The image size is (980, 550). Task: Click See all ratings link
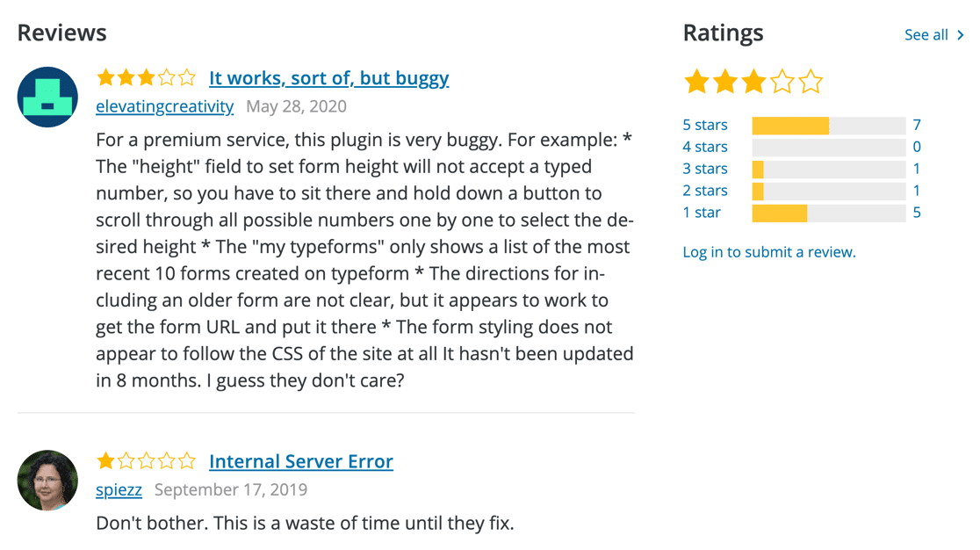click(926, 35)
